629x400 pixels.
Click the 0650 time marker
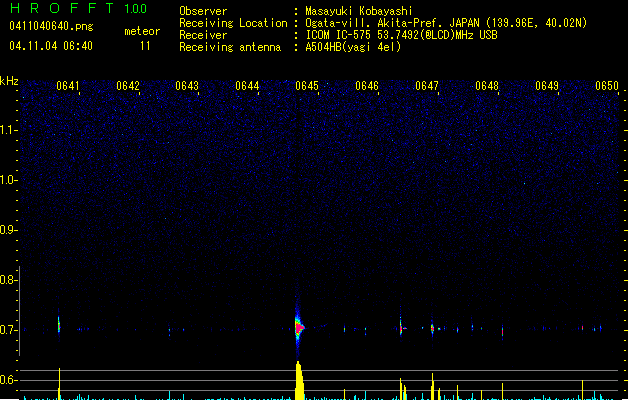point(607,86)
